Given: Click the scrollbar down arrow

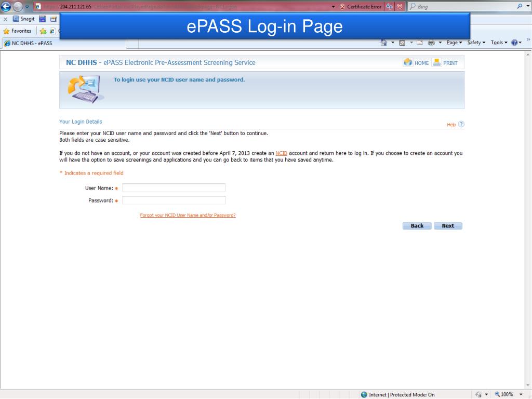Looking at the screenshot, I should click(x=528, y=386).
